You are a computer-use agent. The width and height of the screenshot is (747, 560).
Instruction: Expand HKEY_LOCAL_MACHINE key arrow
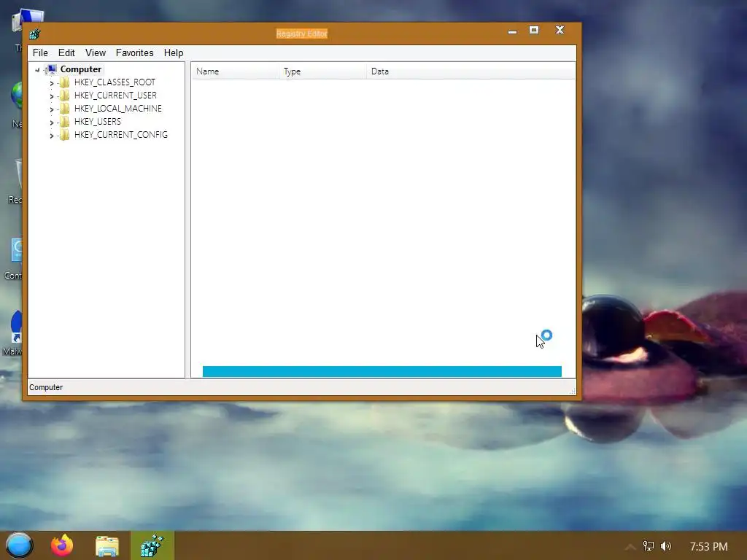click(52, 109)
